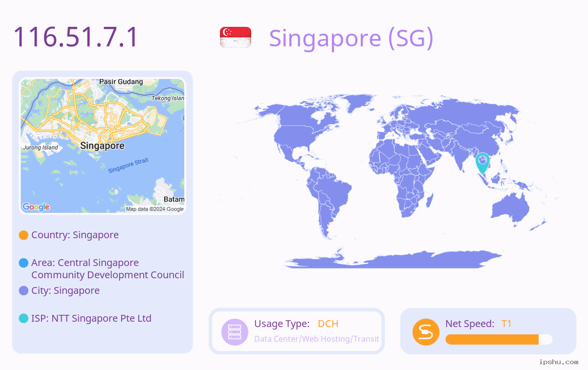Click the Usage Type label
Image resolution: width=588 pixels, height=370 pixels.
(282, 324)
